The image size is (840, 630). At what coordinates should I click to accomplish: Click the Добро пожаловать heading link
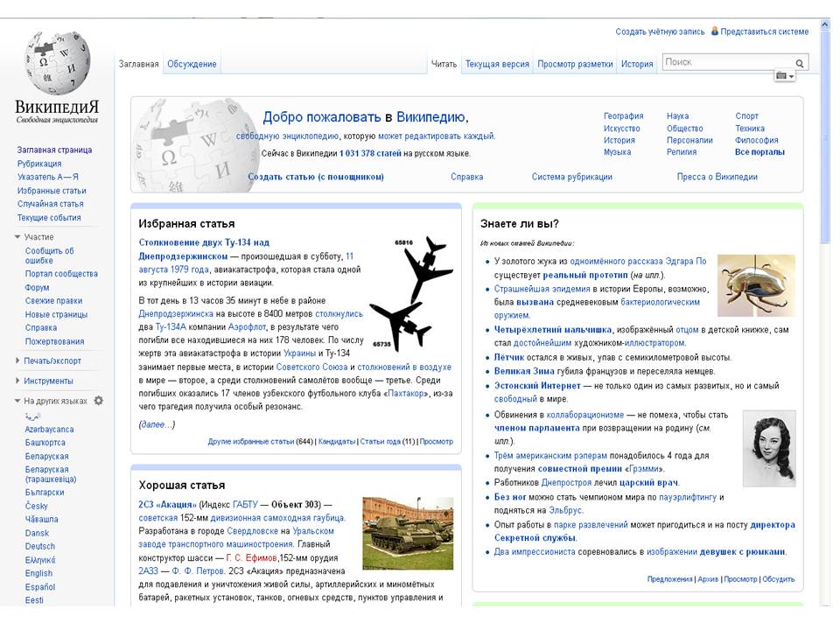pyautogui.click(x=321, y=116)
